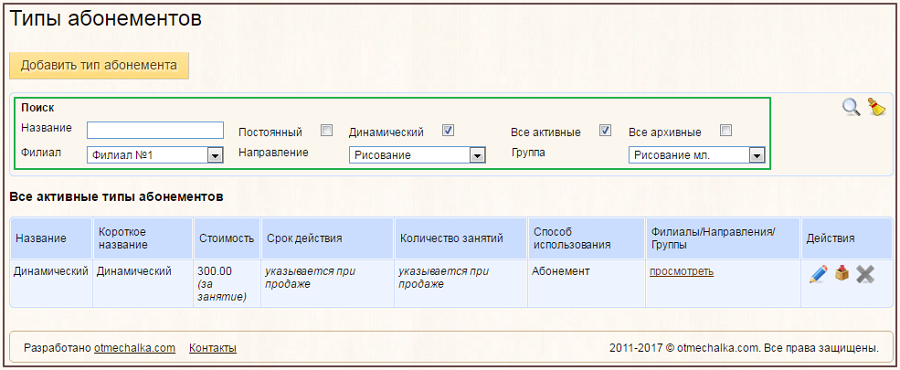Click the Короткое название column header

tap(142, 238)
